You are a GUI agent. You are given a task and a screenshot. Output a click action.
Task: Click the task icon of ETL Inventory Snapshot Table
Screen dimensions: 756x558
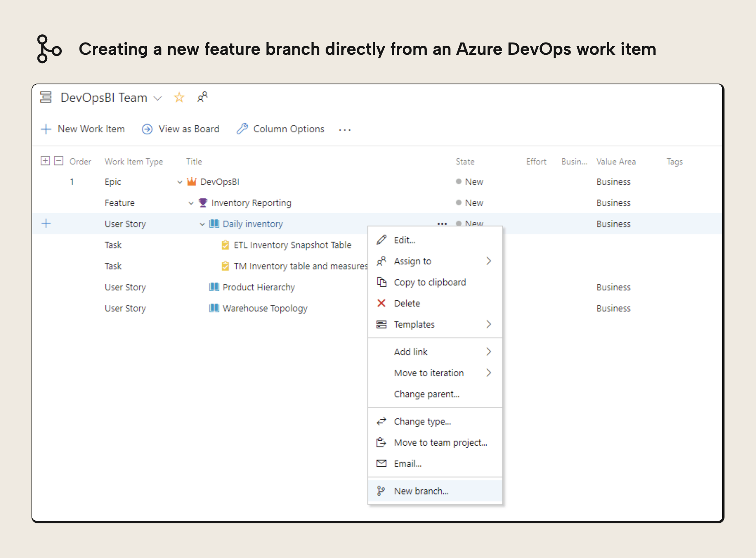(225, 245)
